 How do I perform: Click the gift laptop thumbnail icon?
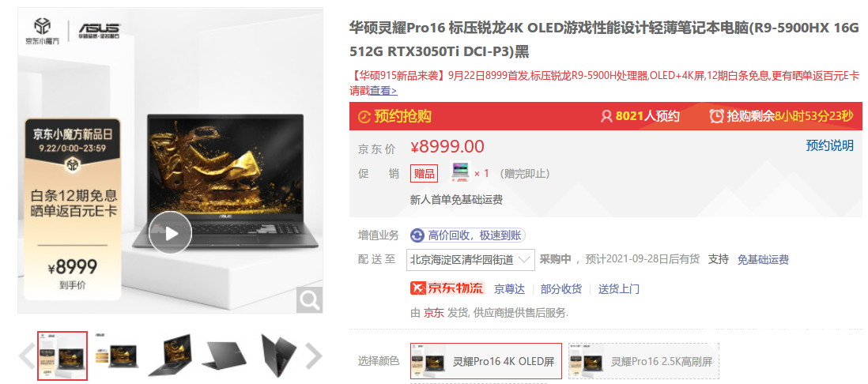click(460, 172)
